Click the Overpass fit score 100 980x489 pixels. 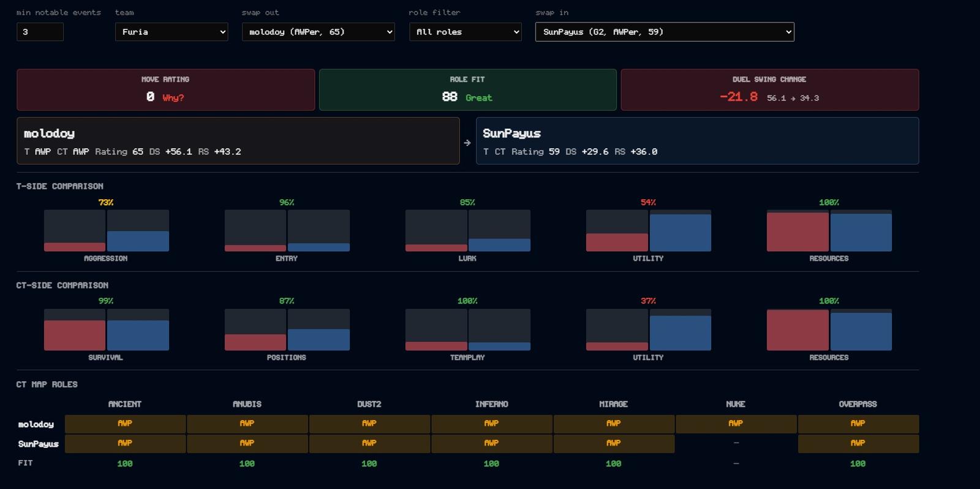[858, 463]
